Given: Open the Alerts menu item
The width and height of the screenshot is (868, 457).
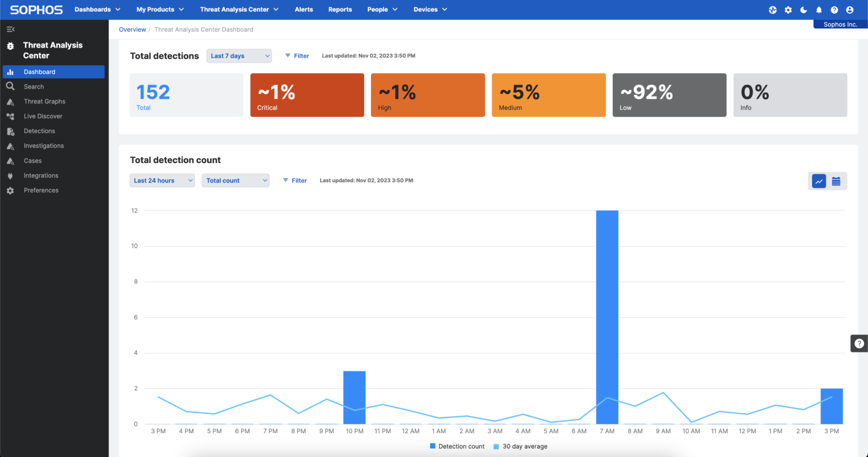Looking at the screenshot, I should (303, 9).
